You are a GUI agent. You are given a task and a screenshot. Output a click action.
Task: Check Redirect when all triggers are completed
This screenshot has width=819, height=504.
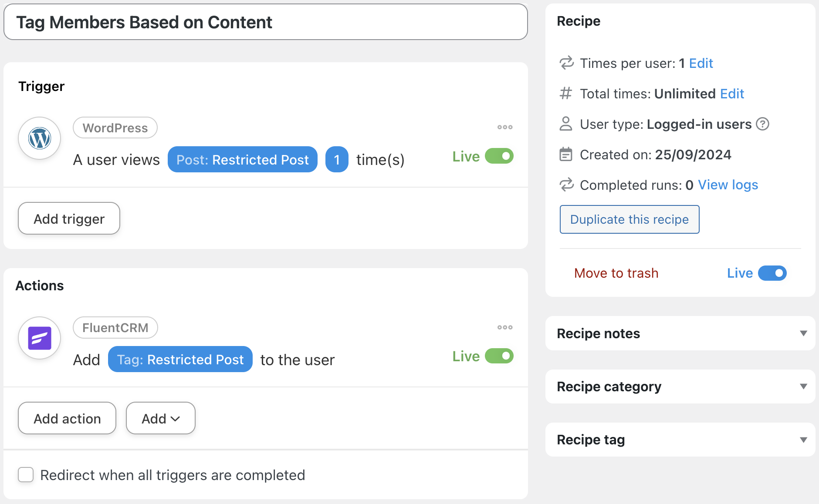pyautogui.click(x=26, y=475)
